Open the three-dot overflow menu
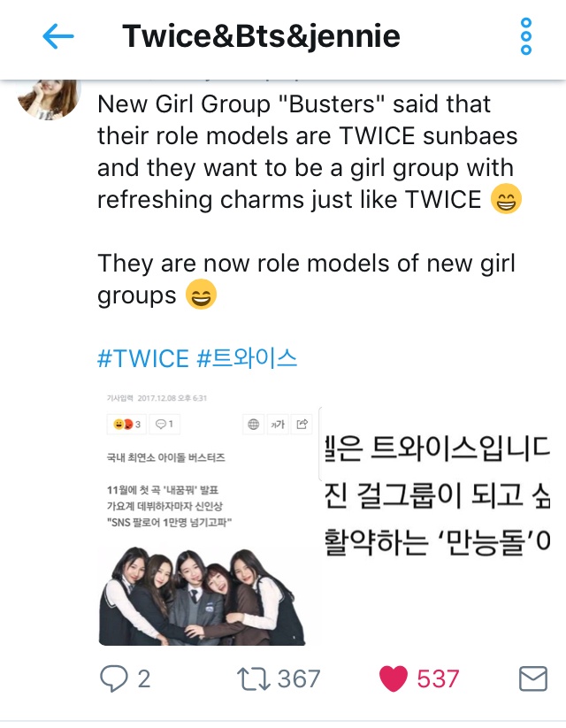 [x=525, y=36]
